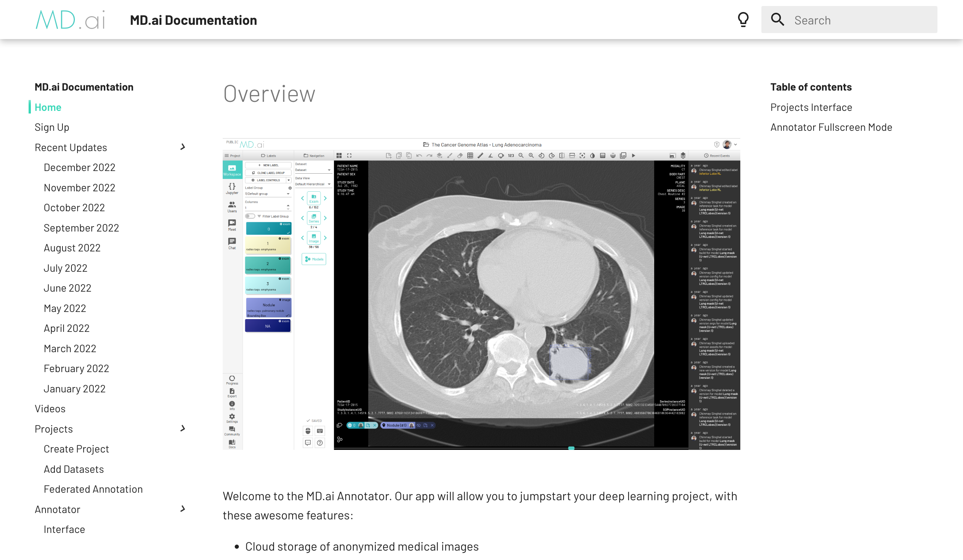The height and width of the screenshot is (560, 963).
Task: Jump to Annotator Fullscreen Mode section
Action: [831, 127]
